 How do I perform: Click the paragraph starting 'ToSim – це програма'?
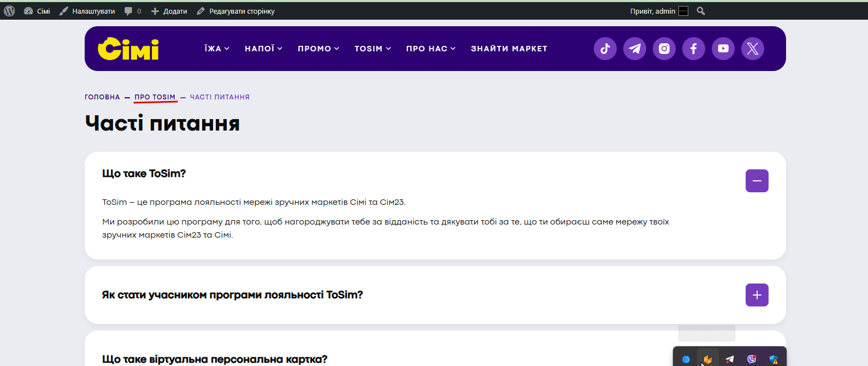click(x=254, y=202)
